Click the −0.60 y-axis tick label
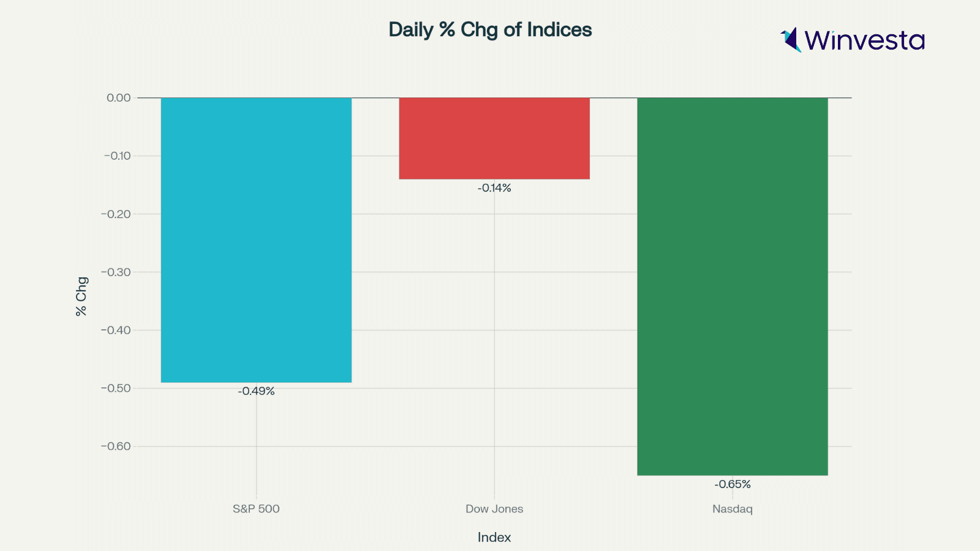This screenshot has height=551, width=980. click(116, 446)
